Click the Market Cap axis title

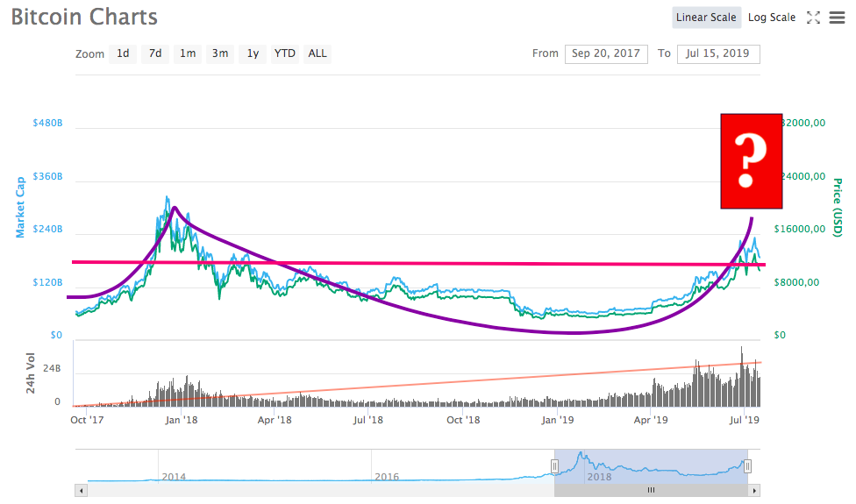coord(20,207)
